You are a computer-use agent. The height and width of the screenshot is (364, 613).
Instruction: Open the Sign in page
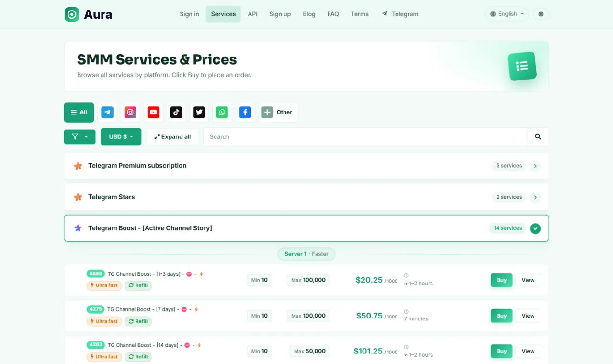pyautogui.click(x=189, y=14)
